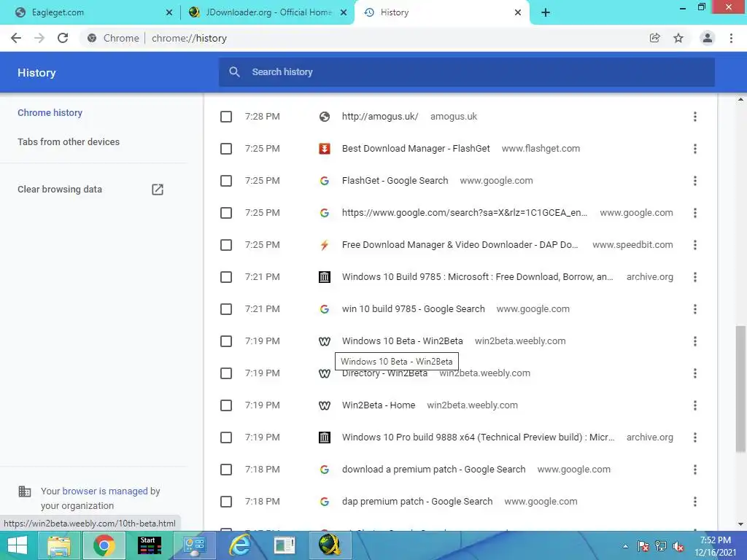
Task: Open actions menu for speedbit.com entry
Action: [695, 245]
